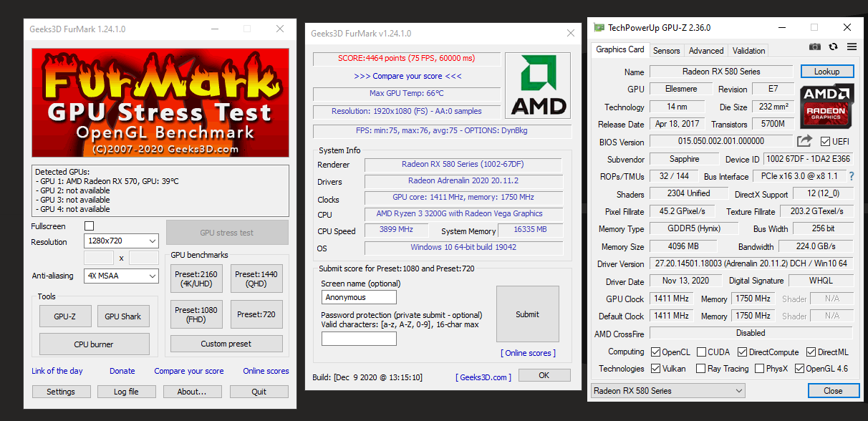Launch the GPU Shark tool
This screenshot has height=421, width=868.
coord(123,316)
